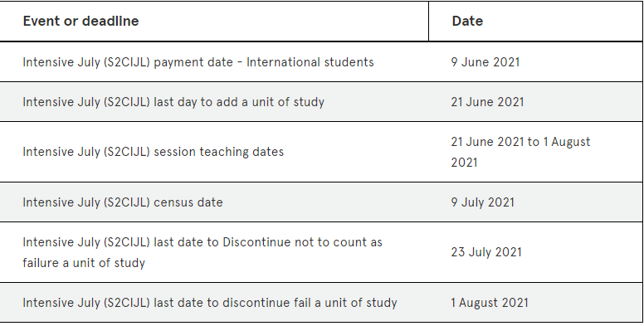Click the '21 June 2021' date cell

487,102
